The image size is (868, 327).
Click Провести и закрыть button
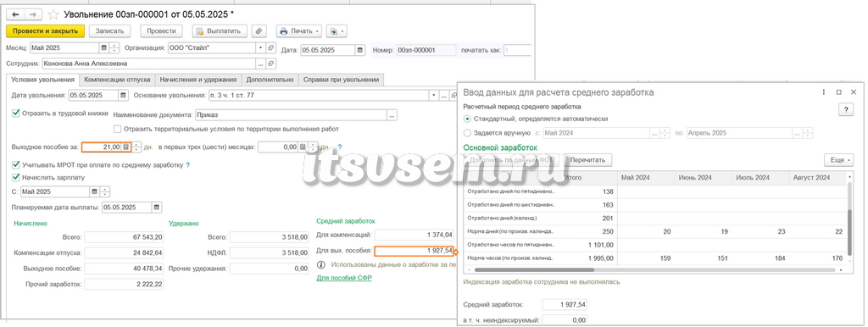tap(46, 31)
